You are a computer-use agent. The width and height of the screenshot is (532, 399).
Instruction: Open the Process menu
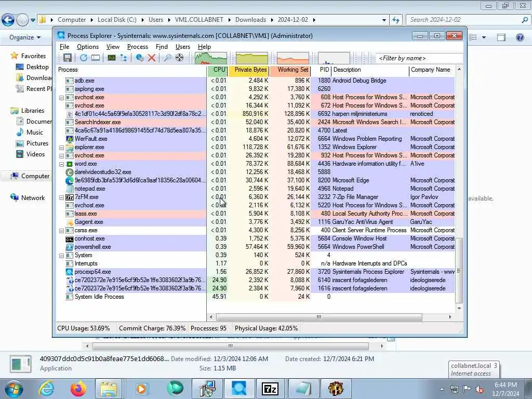point(137,47)
